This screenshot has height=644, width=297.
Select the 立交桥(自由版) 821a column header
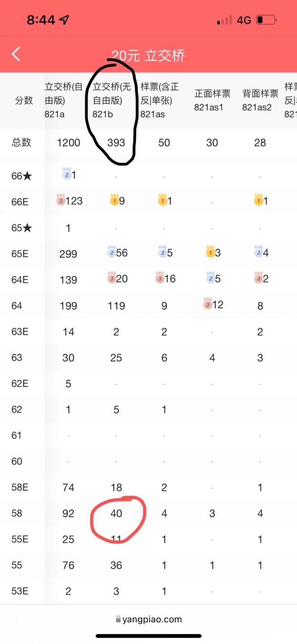coord(64,101)
